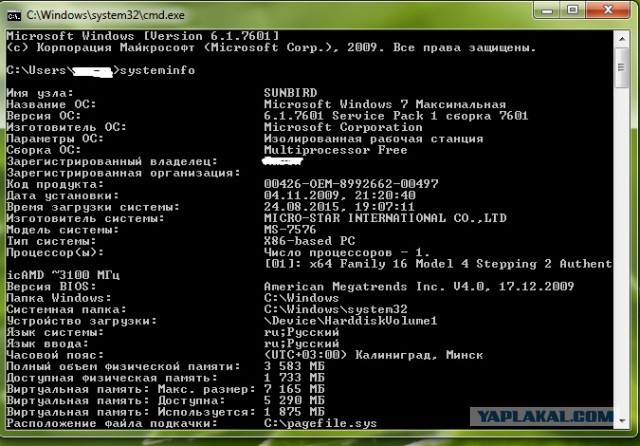The height and width of the screenshot is (446, 640).
Task: Click the text \Device\HarddiskVolume1
Action: 351,321
